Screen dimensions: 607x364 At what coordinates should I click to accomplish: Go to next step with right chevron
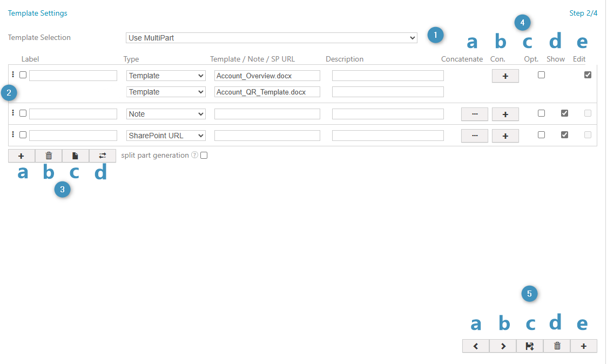click(x=503, y=346)
